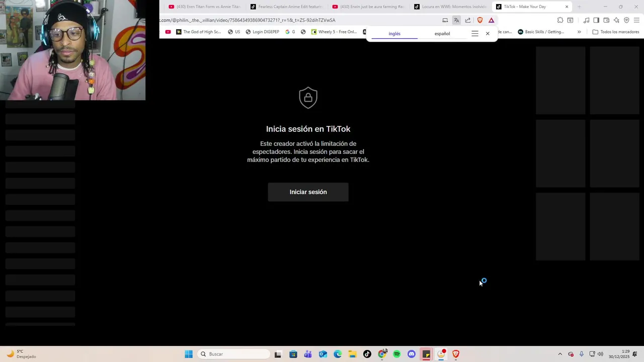
Task: Open the volume control tray icon
Action: click(x=600, y=354)
